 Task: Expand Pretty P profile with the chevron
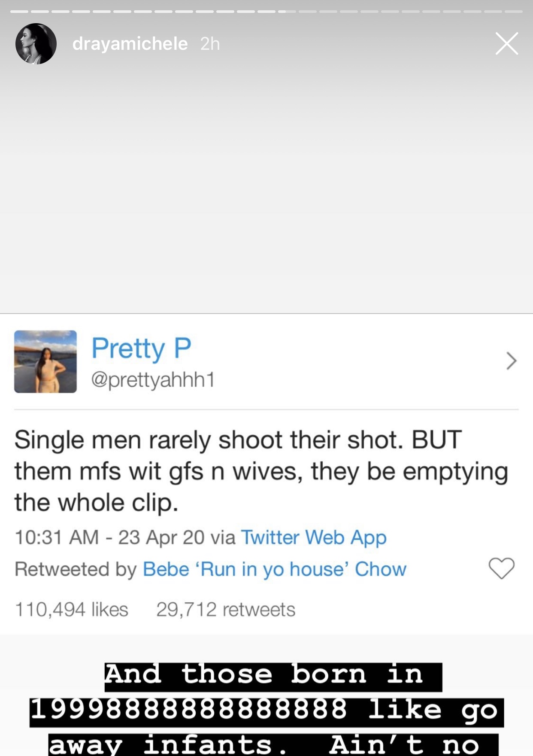click(x=511, y=361)
